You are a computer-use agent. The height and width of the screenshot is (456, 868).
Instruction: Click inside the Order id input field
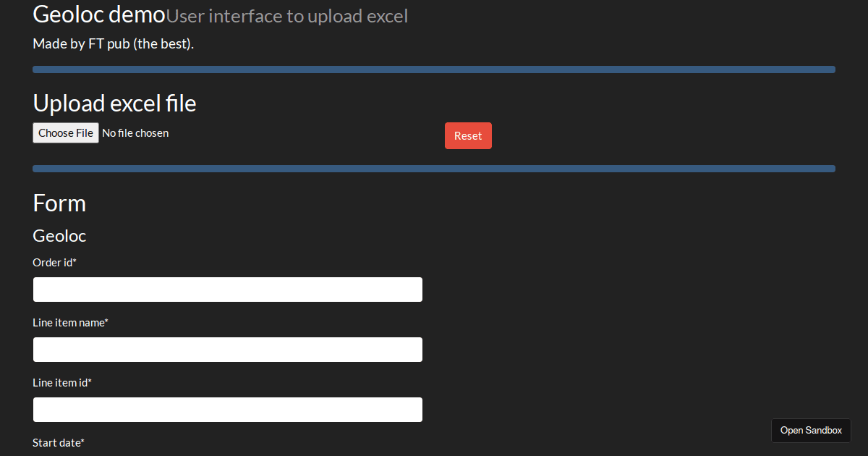point(227,289)
